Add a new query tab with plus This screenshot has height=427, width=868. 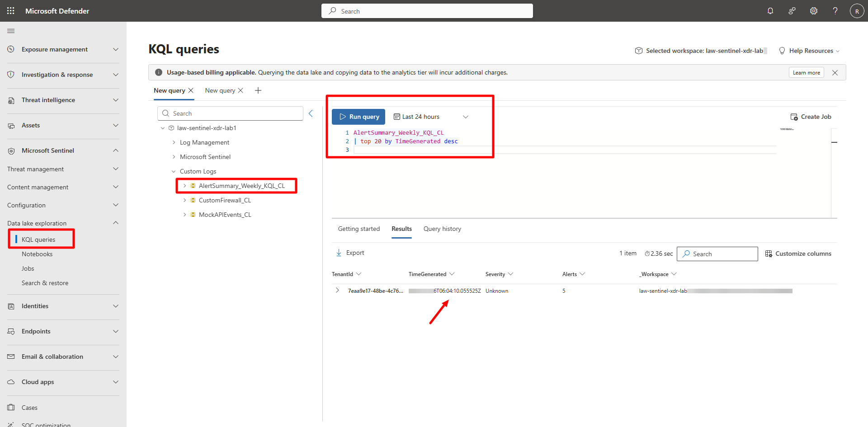click(x=258, y=90)
